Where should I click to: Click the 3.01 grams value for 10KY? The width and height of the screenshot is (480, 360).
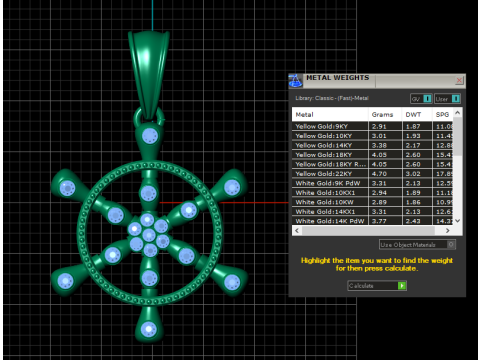(379, 136)
